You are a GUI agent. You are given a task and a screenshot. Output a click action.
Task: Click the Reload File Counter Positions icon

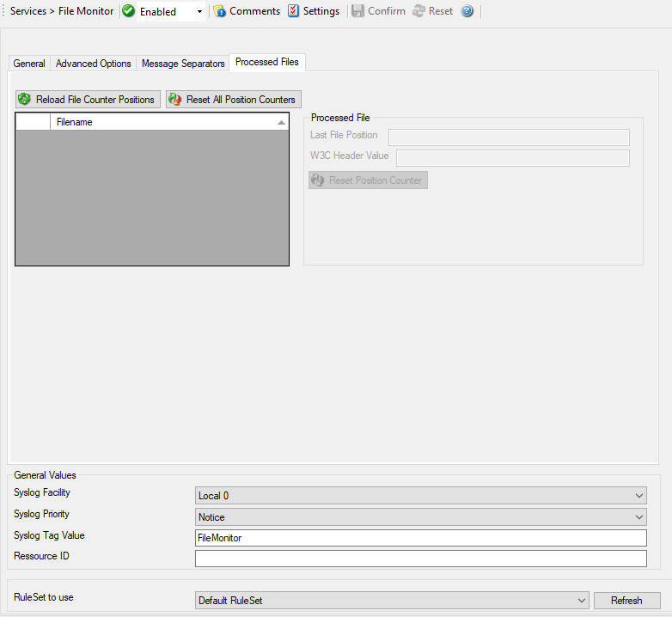click(x=25, y=100)
